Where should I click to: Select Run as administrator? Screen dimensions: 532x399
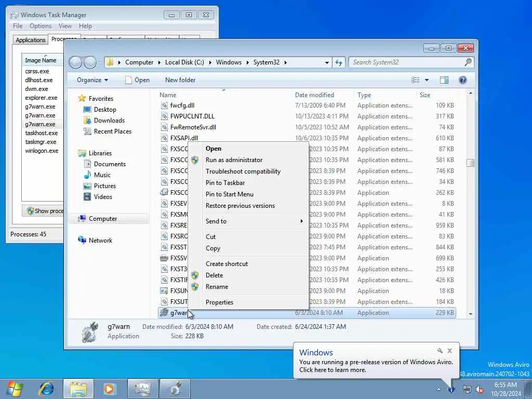point(248,160)
